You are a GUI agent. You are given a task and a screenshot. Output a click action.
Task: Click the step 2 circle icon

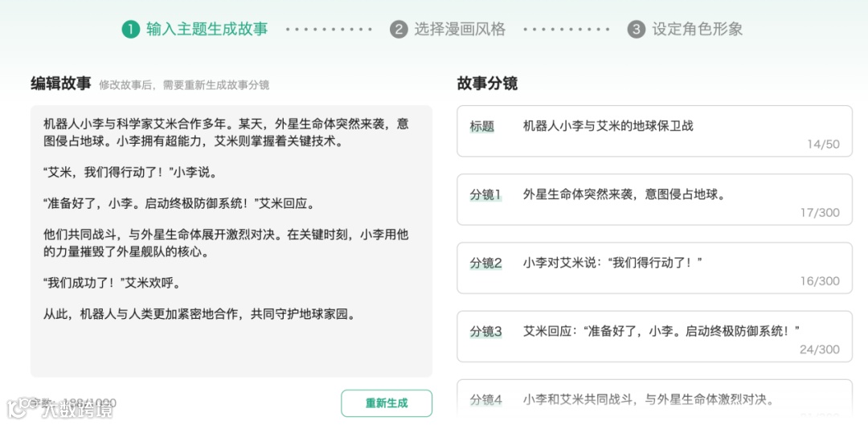[x=399, y=30]
